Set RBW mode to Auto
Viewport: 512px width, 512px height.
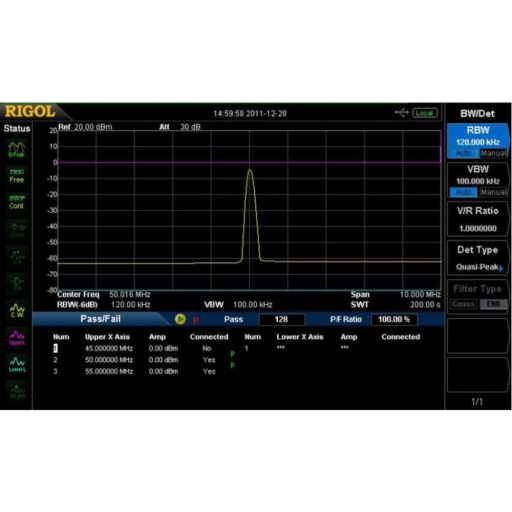463,153
